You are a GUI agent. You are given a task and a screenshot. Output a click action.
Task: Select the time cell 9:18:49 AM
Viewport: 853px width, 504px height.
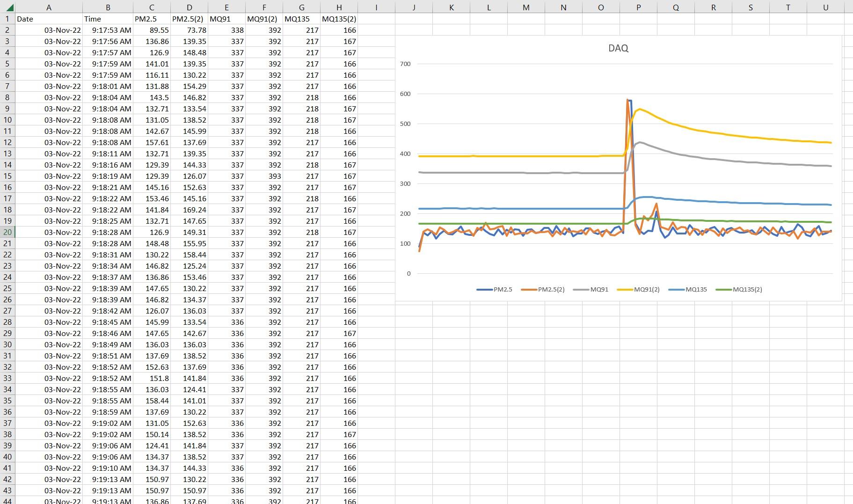tap(108, 344)
